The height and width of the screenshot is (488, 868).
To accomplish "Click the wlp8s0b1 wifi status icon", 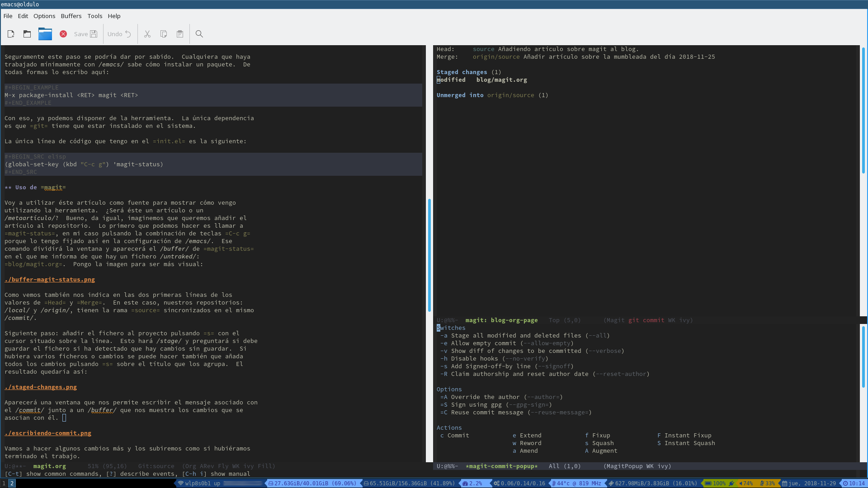I will click(181, 483).
